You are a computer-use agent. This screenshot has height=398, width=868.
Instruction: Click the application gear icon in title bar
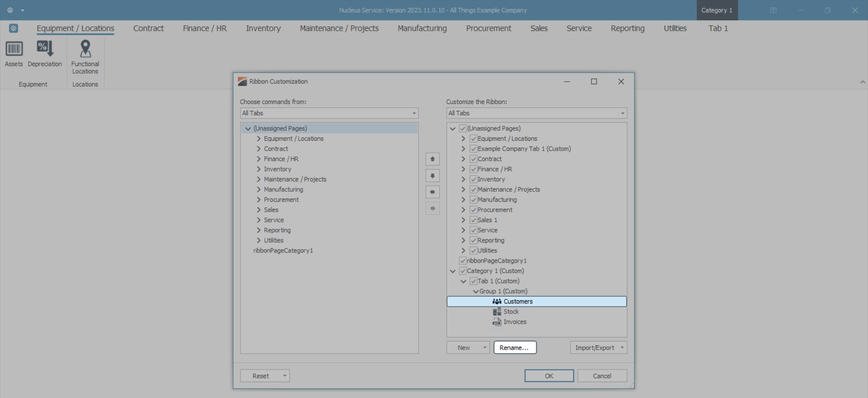coord(10,10)
